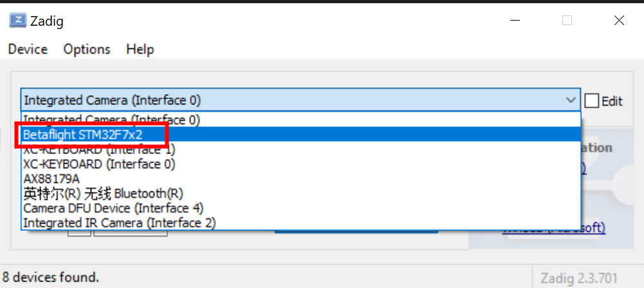Image resolution: width=644 pixels, height=288 pixels.
Task: Click the maximize window button
Action: coord(567,20)
